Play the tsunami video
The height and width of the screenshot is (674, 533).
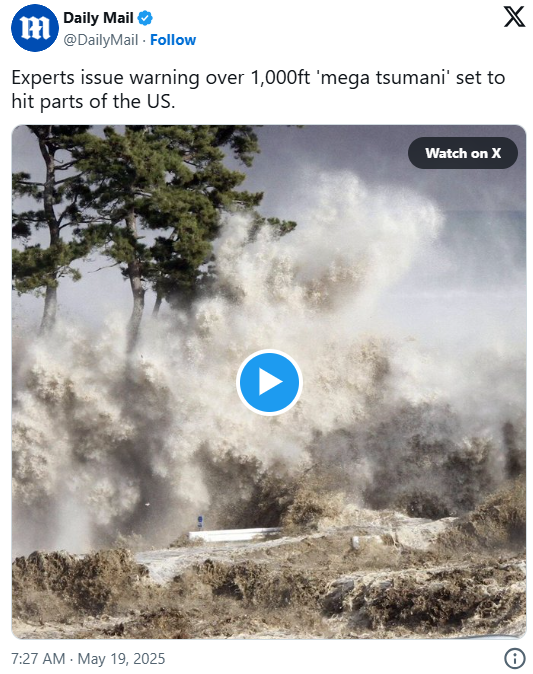[269, 382]
